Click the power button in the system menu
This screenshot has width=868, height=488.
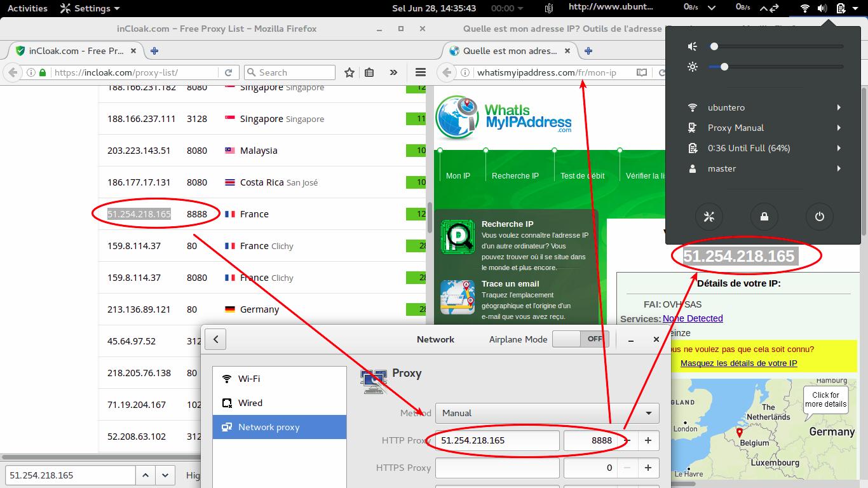click(820, 217)
